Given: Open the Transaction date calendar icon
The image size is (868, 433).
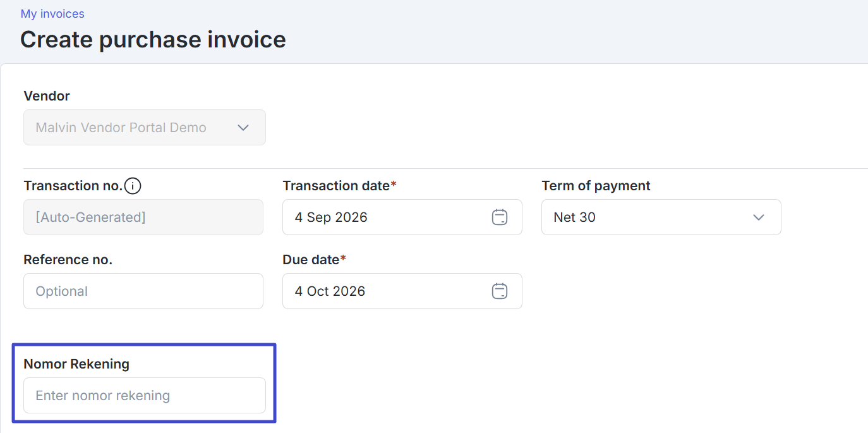Looking at the screenshot, I should tap(500, 217).
